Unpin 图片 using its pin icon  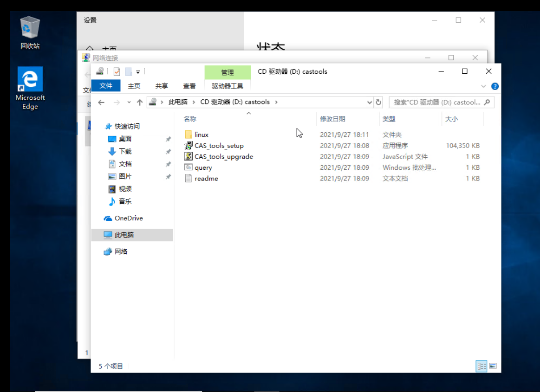(168, 177)
